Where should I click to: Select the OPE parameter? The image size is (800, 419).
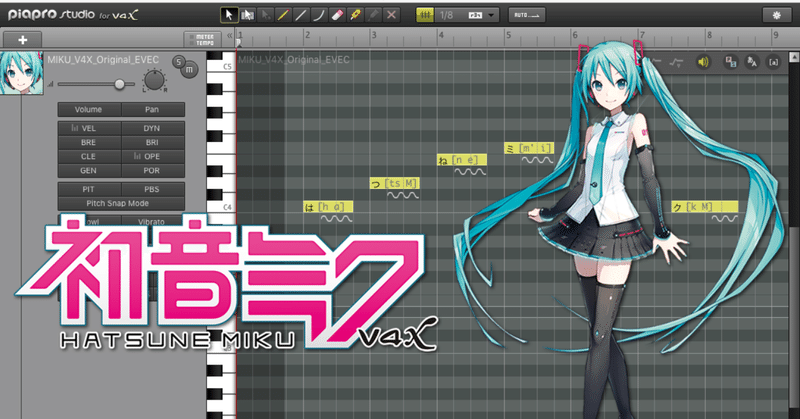click(153, 156)
